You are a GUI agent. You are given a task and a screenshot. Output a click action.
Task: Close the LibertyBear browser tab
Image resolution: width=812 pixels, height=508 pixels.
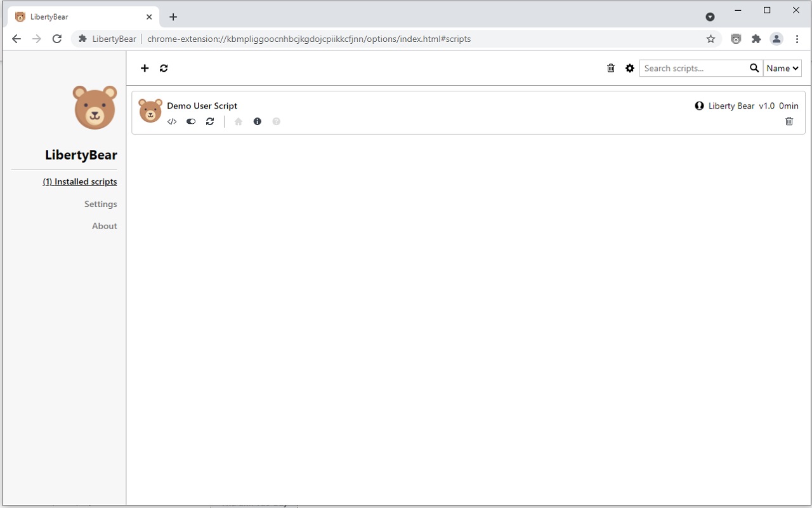coord(149,17)
